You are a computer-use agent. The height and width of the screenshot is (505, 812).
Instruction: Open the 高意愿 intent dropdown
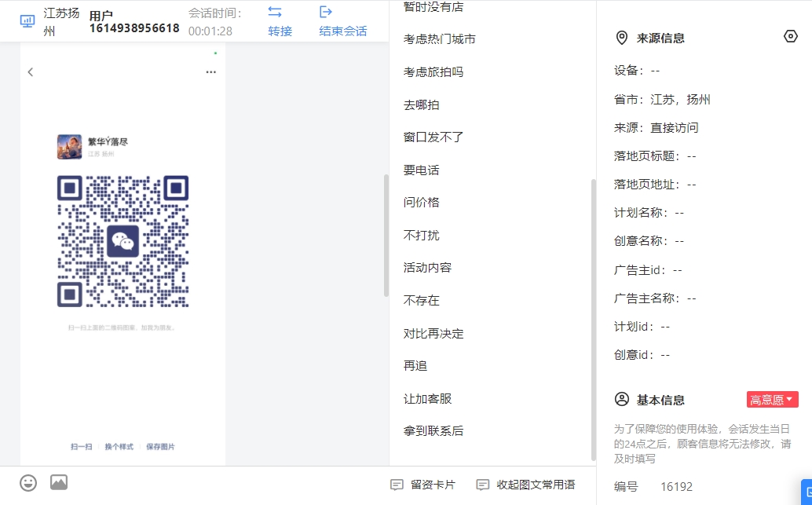pos(772,399)
